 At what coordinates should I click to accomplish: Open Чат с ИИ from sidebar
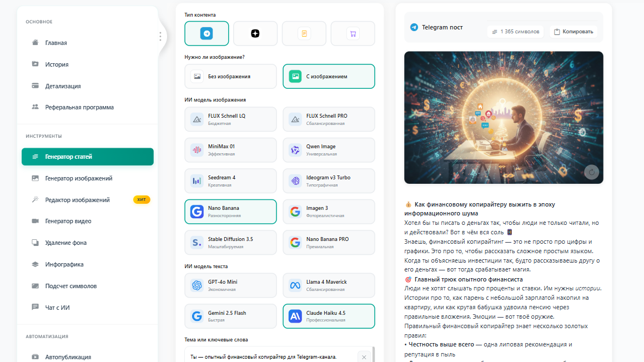[x=57, y=307]
